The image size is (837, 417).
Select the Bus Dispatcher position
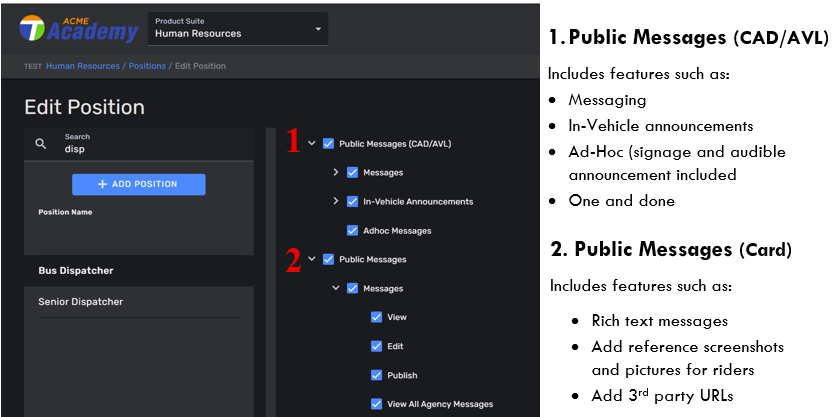(76, 270)
